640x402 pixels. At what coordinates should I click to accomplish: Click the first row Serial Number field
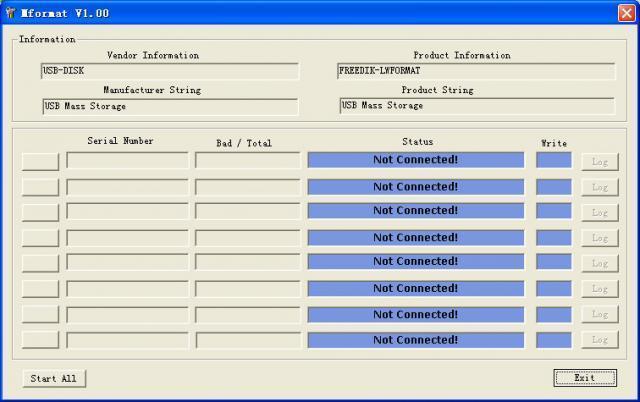[127, 160]
